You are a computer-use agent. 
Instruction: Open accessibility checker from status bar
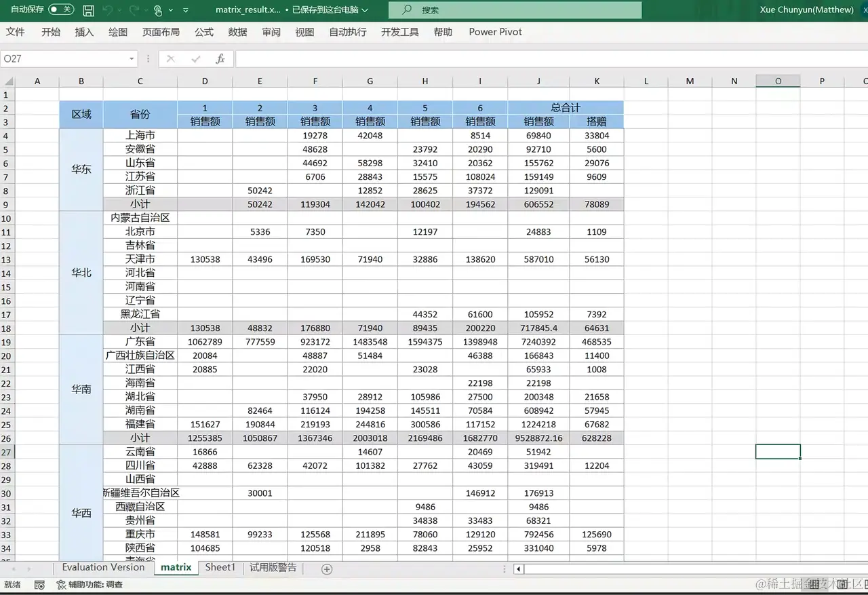(x=90, y=585)
